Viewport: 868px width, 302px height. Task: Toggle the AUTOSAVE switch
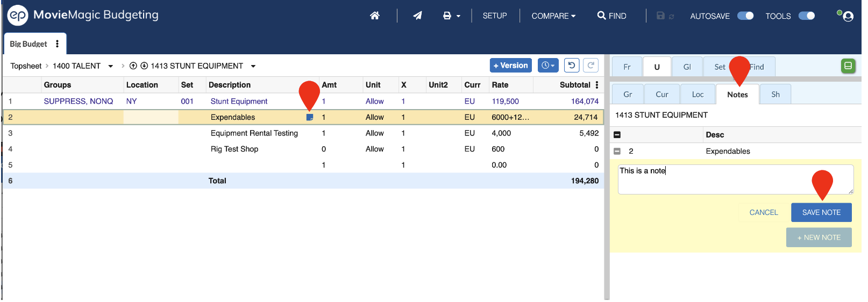pyautogui.click(x=745, y=16)
